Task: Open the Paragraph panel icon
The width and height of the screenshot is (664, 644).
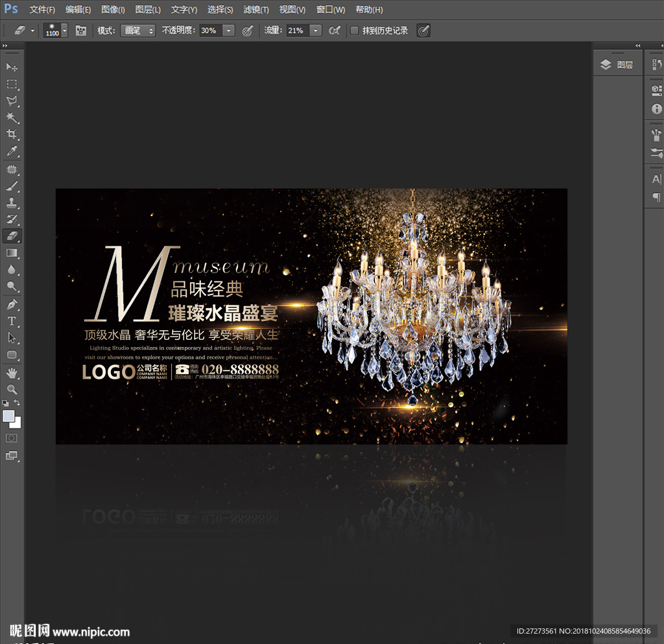Action: point(656,197)
